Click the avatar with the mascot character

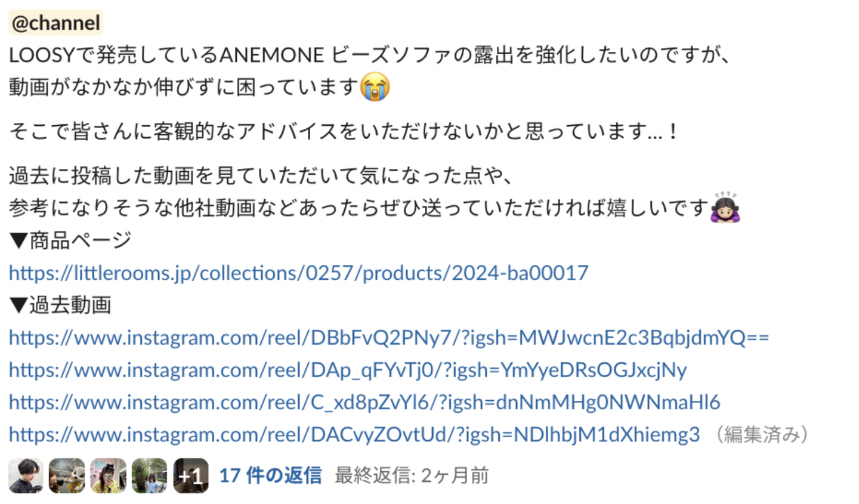[x=67, y=475]
